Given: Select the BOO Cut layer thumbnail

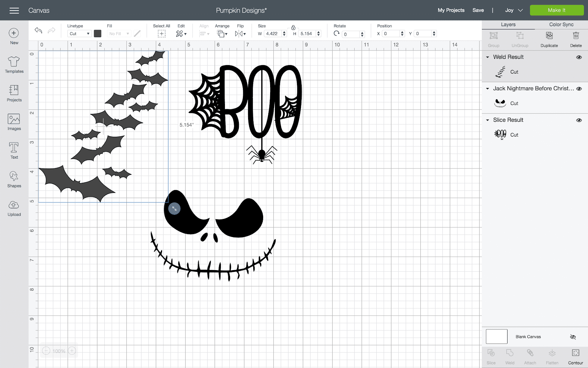Looking at the screenshot, I should point(500,135).
